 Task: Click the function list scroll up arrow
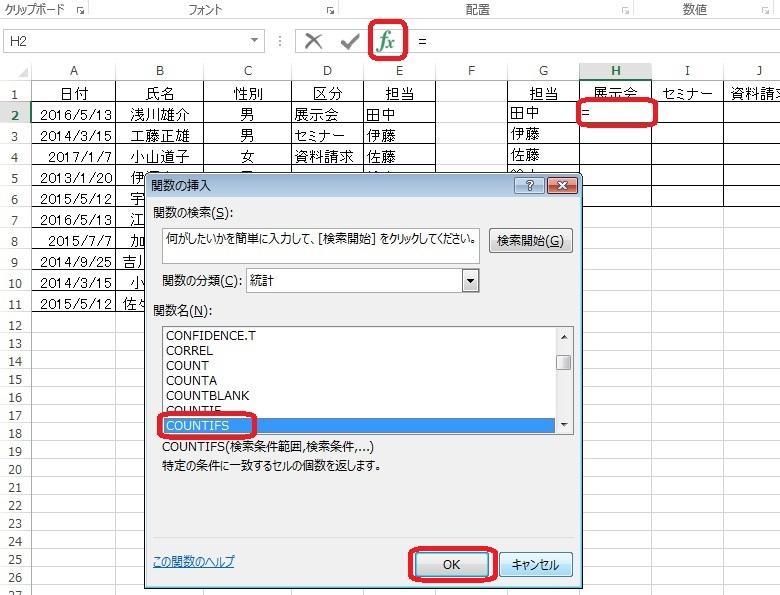[x=564, y=336]
